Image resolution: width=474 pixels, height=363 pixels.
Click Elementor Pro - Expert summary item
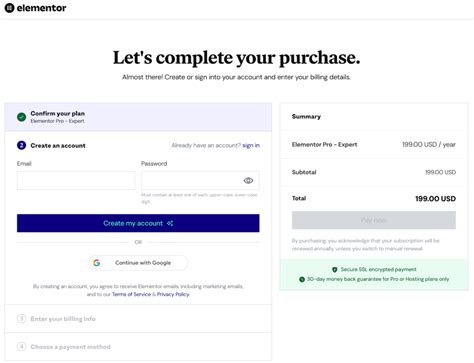pyautogui.click(x=324, y=145)
